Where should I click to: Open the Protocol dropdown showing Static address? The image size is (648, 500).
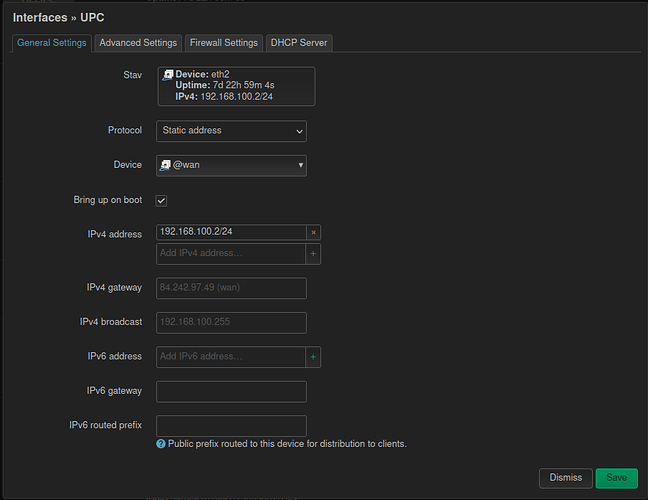pyautogui.click(x=231, y=131)
